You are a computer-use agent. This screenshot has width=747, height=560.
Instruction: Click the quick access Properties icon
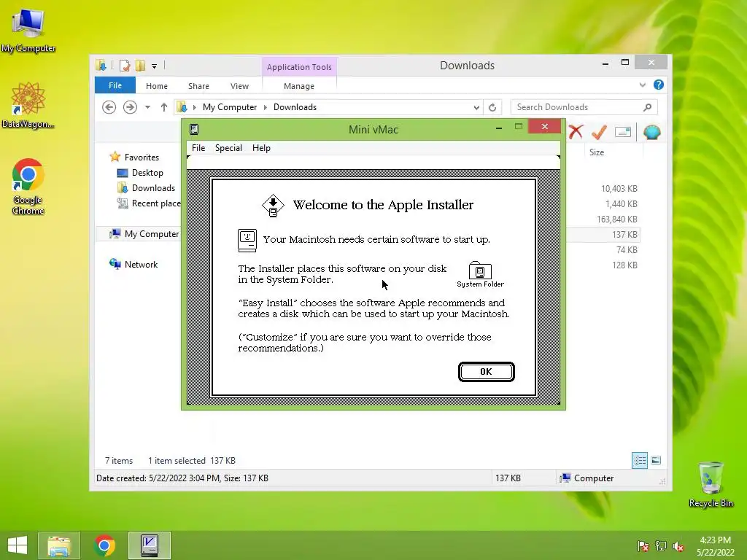click(125, 66)
